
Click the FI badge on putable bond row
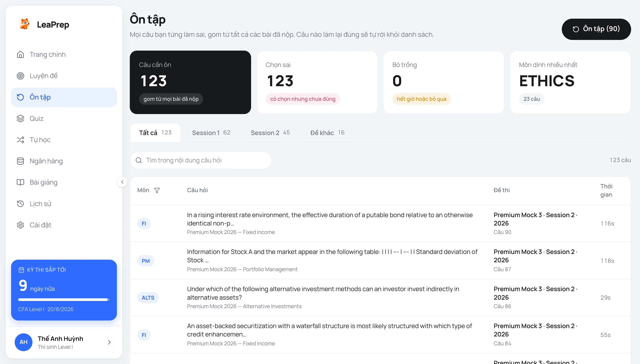click(x=144, y=223)
